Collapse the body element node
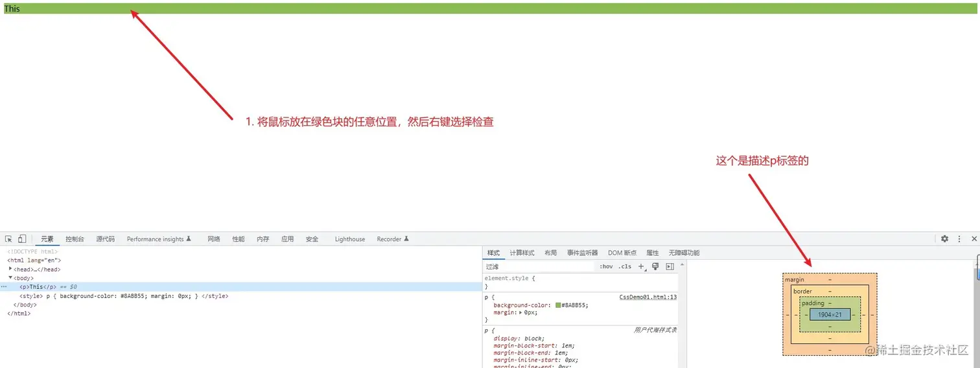The height and width of the screenshot is (368, 980). point(10,277)
